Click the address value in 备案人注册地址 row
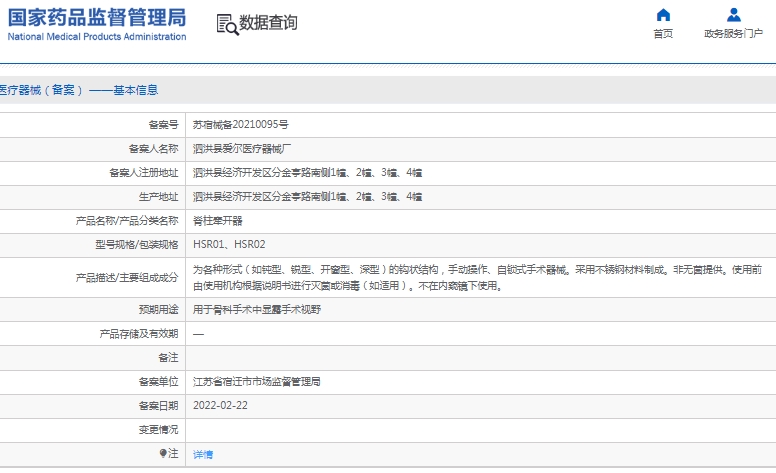This screenshot has height=473, width=776. click(x=307, y=173)
